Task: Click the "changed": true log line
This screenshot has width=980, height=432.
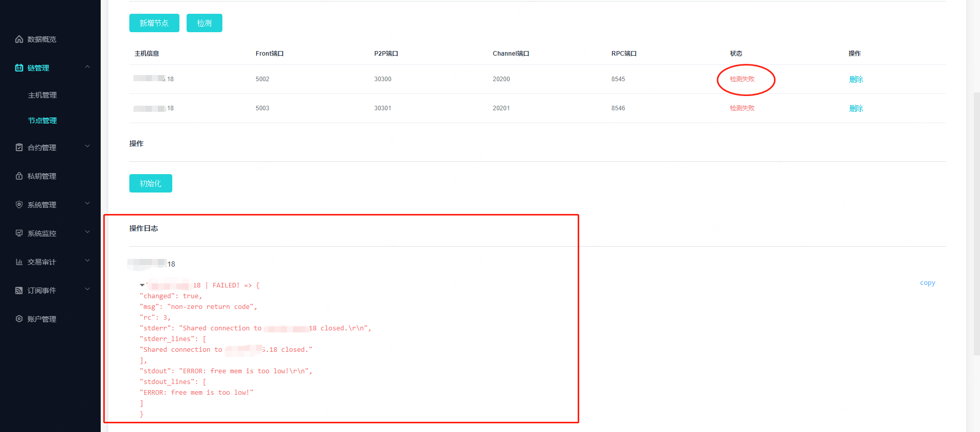Action: pyautogui.click(x=171, y=296)
